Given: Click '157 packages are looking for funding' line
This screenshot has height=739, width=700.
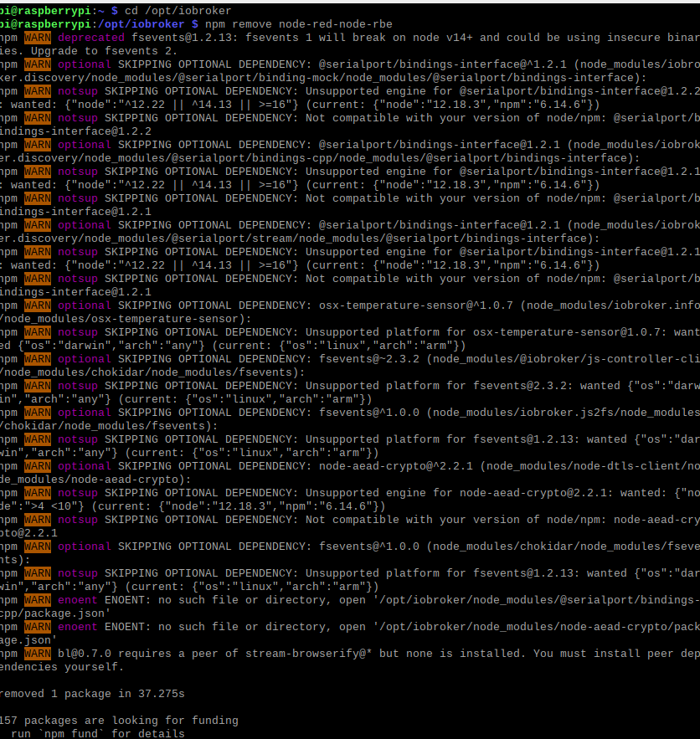Looking at the screenshot, I should tap(119, 721).
